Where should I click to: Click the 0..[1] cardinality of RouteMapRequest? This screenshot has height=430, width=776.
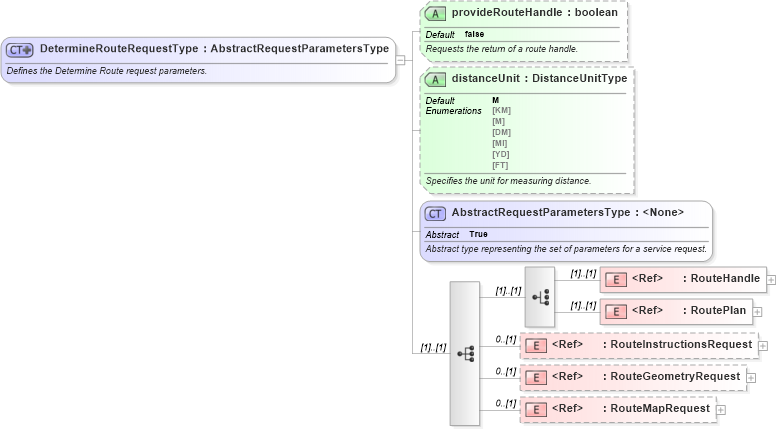pos(506,403)
